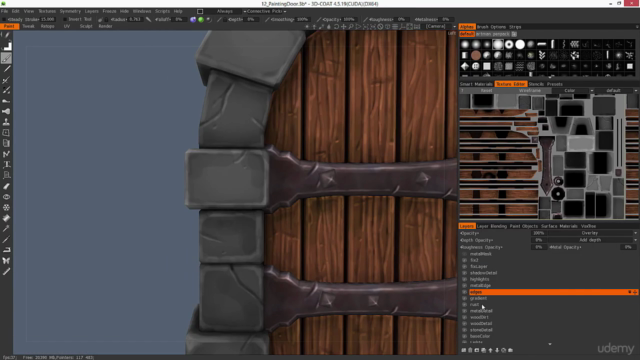Select the artman penpack alpha set
Image resolution: width=640 pixels, height=360 pixels.
tap(493, 34)
